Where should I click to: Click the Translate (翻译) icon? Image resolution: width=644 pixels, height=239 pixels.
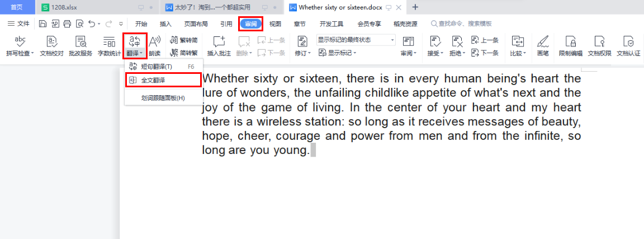[135, 41]
